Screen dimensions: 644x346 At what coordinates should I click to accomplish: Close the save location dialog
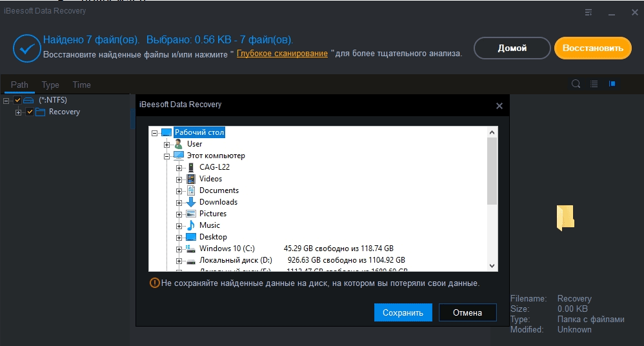pyautogui.click(x=499, y=106)
